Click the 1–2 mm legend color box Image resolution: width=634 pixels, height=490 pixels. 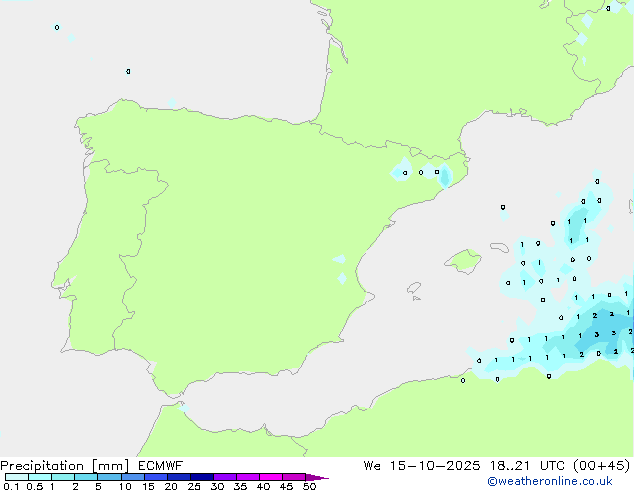pos(63,477)
